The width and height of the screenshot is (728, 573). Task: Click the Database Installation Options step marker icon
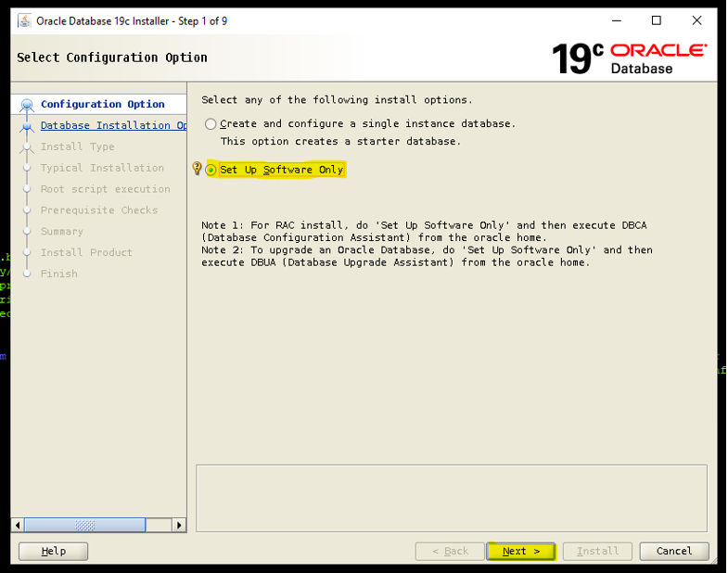[27, 126]
